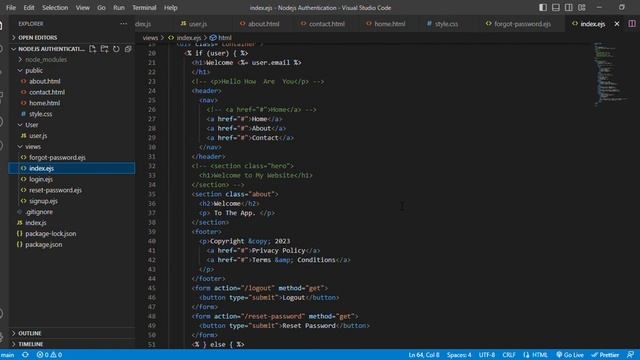Open forgot-password.ejs in explorer tree

click(x=57, y=158)
